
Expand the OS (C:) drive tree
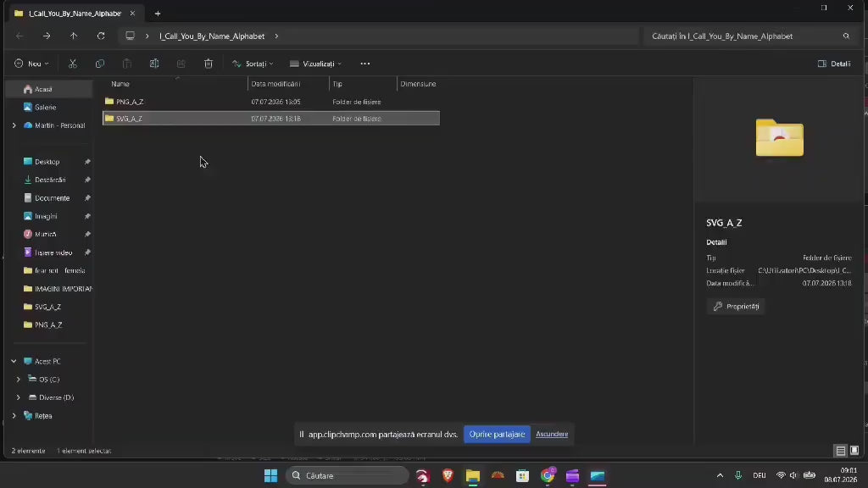tap(19, 379)
